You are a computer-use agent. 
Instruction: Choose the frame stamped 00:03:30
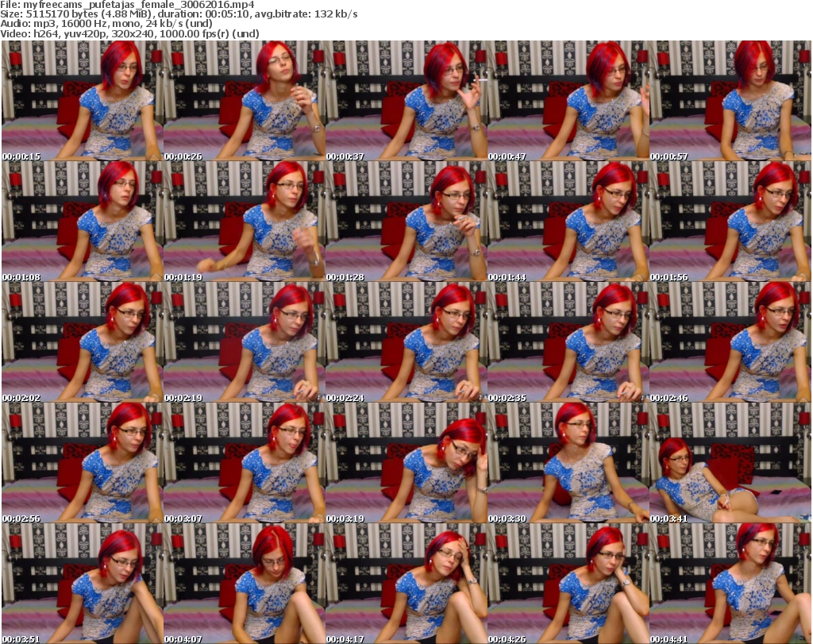pyautogui.click(x=568, y=462)
